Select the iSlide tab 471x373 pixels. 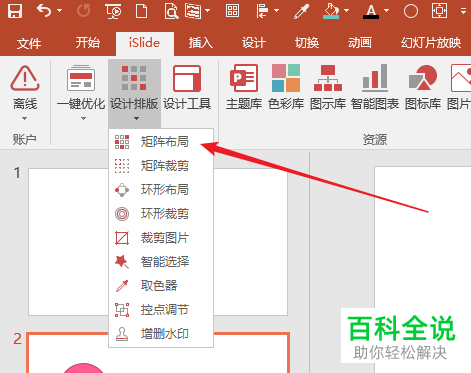[x=144, y=43]
